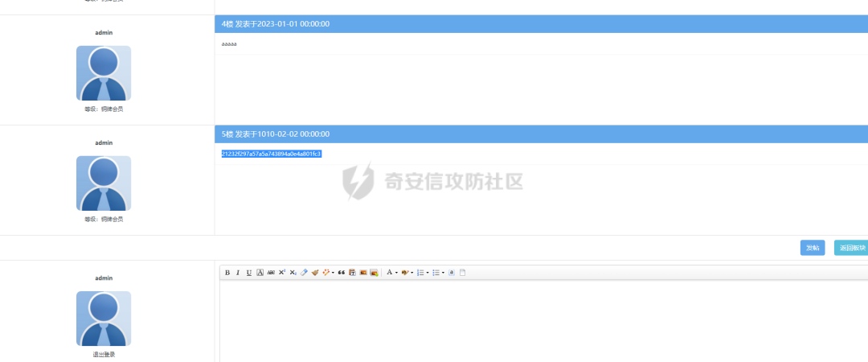Click admin avatar on the 5楼 post
This screenshot has width=868, height=362.
(104, 183)
